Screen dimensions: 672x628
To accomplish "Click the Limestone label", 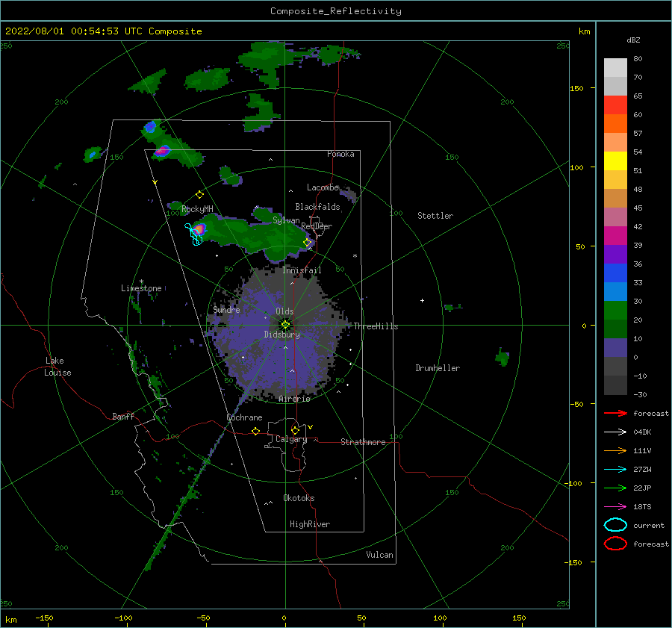I will pyautogui.click(x=141, y=288).
